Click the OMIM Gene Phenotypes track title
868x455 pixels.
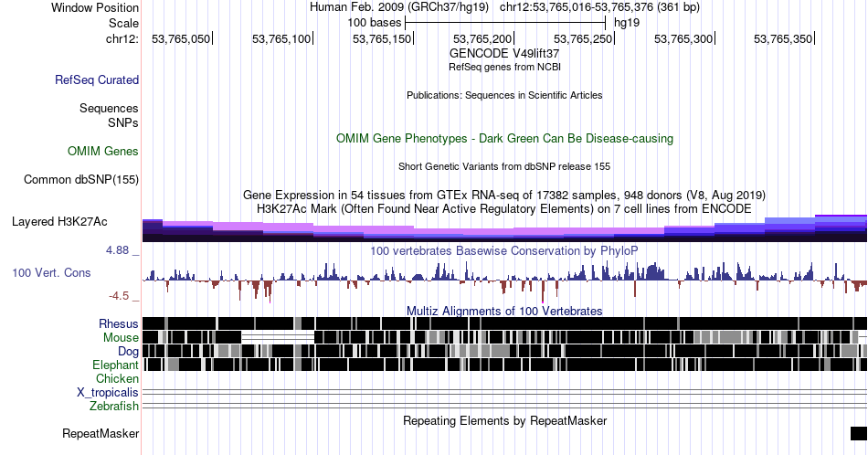[x=504, y=138]
